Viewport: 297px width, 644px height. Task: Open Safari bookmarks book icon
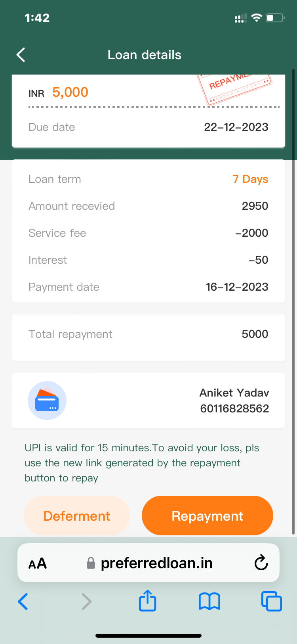209,602
